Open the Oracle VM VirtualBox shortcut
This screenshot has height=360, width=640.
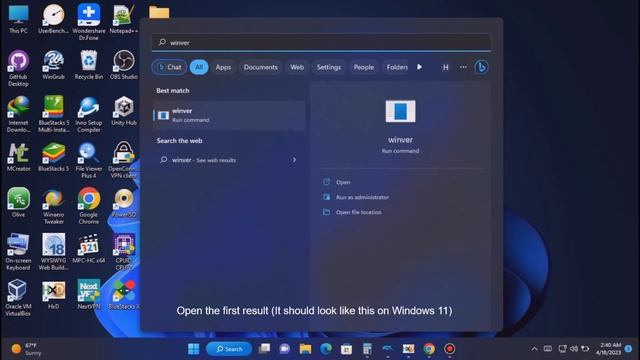tap(18, 298)
